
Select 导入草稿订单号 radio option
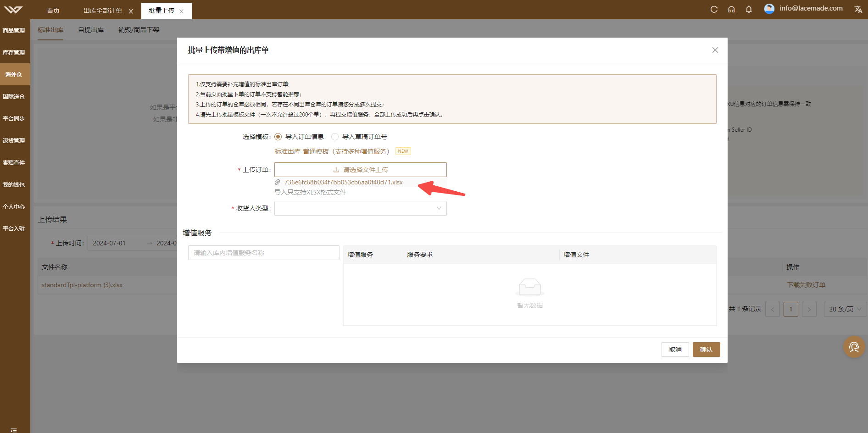[335, 137]
